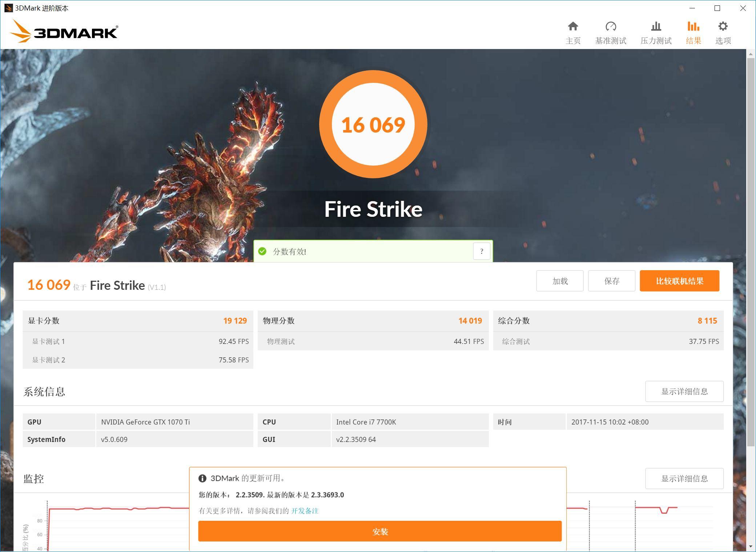Open the 压力测试 stress test tab

[x=656, y=33]
